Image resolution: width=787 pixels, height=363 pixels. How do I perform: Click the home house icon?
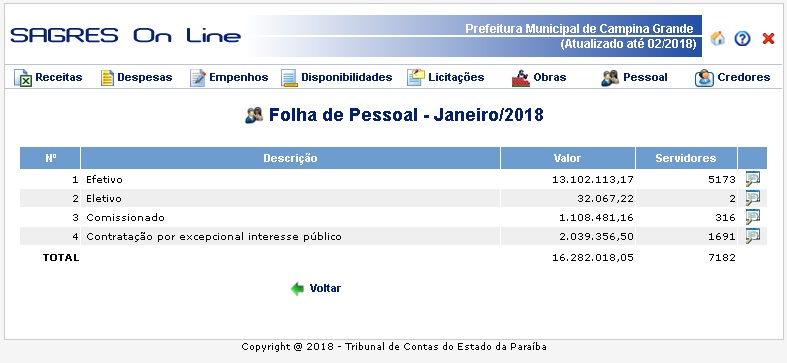coord(718,39)
